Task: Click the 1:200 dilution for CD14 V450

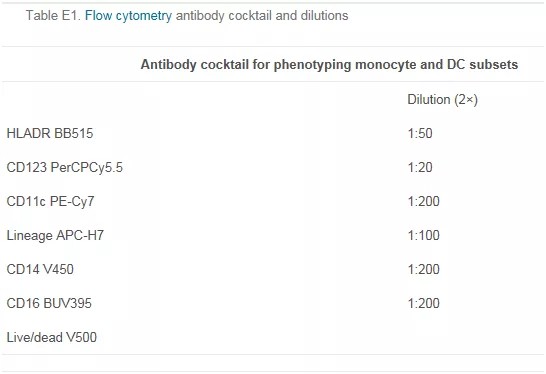Action: [x=423, y=269]
